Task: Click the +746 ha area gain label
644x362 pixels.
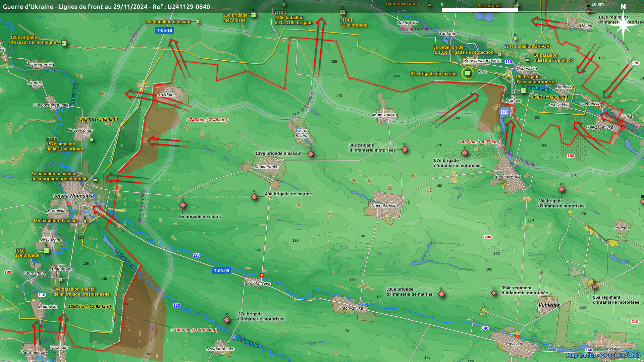Action: [x=207, y=120]
